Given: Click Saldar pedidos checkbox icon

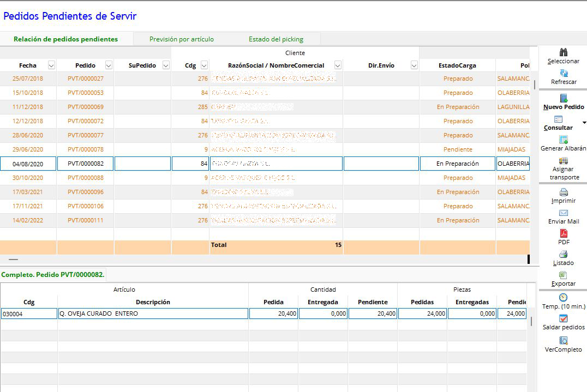Looking at the screenshot, I should 564,319.
